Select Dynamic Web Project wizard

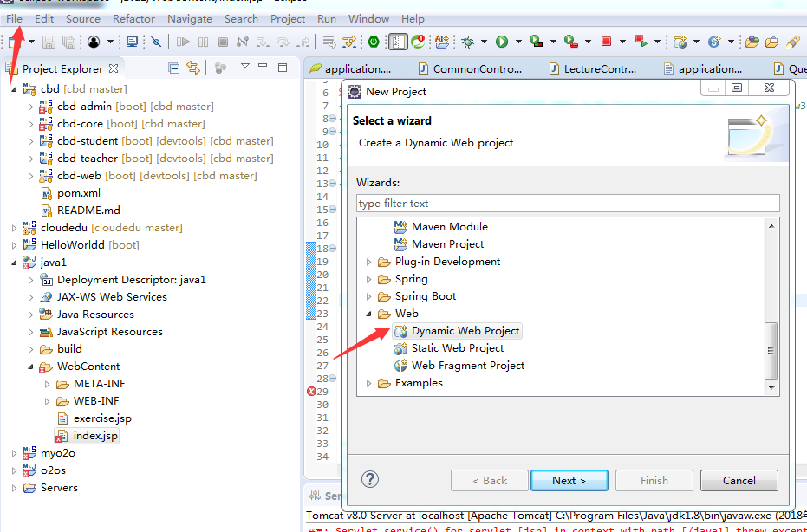click(x=458, y=331)
